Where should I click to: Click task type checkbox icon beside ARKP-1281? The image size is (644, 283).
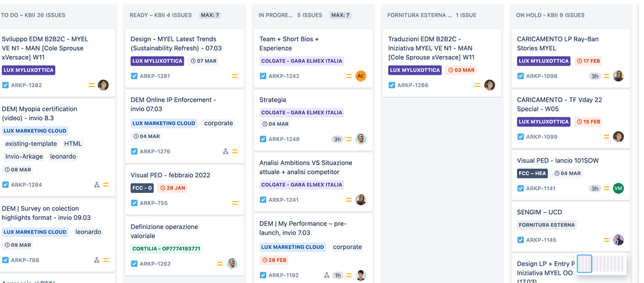coord(134,76)
